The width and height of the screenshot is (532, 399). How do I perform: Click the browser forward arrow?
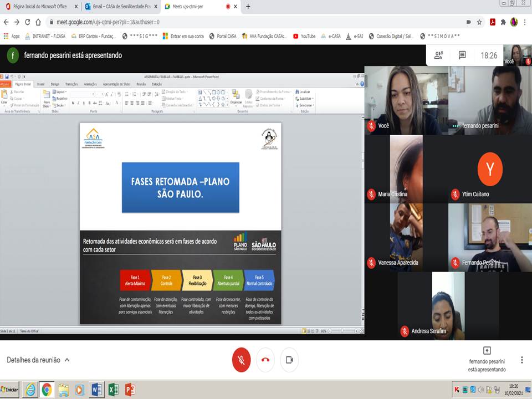coord(17,22)
